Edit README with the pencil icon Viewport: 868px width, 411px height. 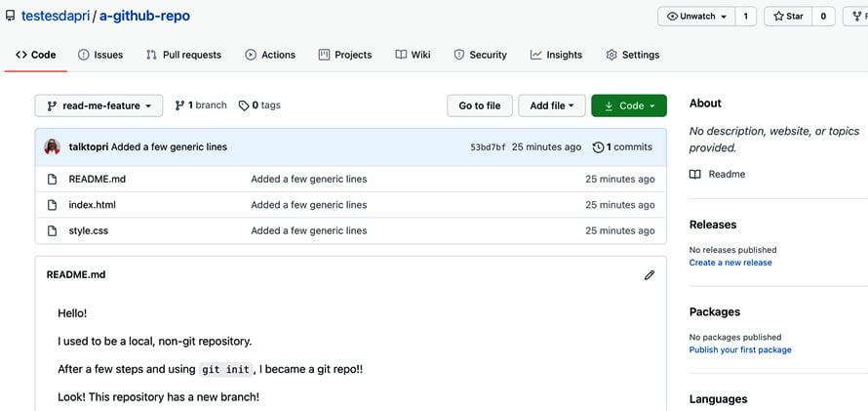pos(650,275)
